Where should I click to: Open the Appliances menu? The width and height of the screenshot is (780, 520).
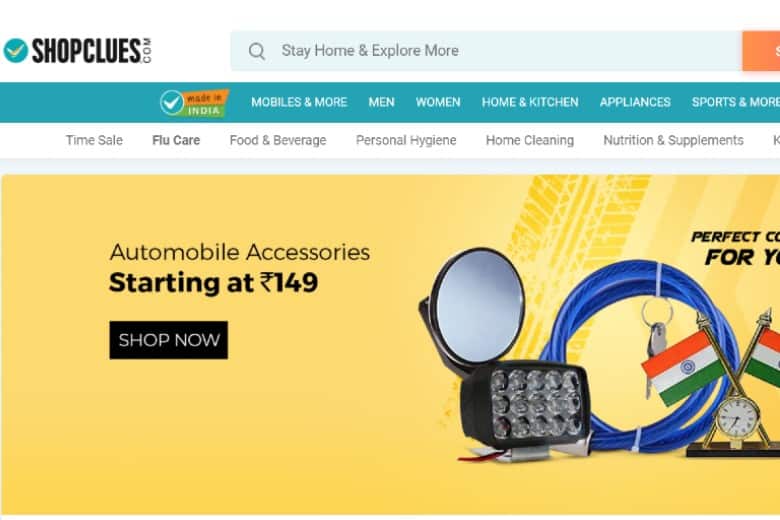pos(635,103)
